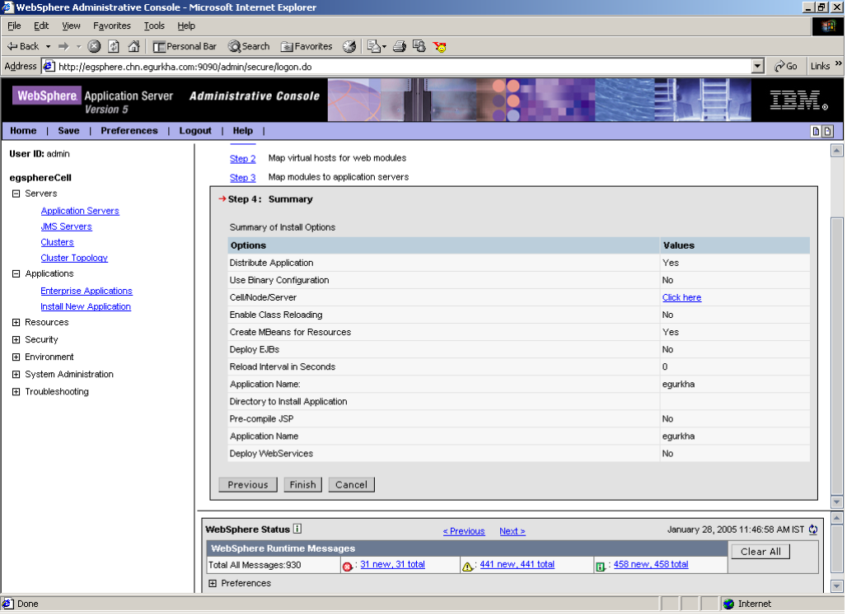This screenshot has width=847, height=616.
Task: Go back using the Back toolbar button
Action: [23, 46]
